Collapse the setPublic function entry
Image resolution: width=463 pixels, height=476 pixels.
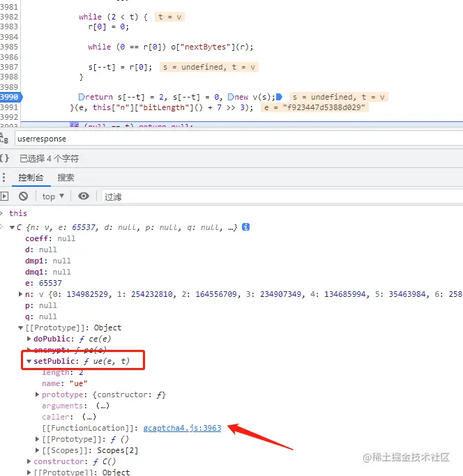coord(29,361)
